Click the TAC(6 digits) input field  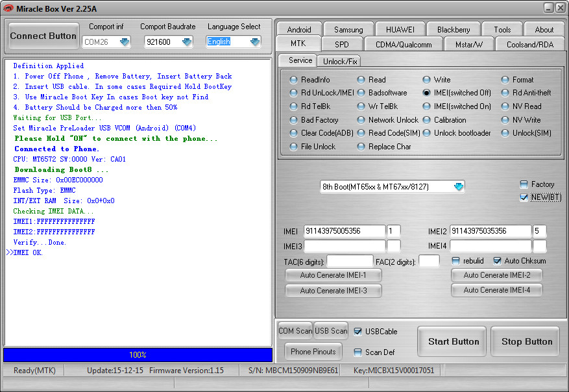[x=350, y=261]
